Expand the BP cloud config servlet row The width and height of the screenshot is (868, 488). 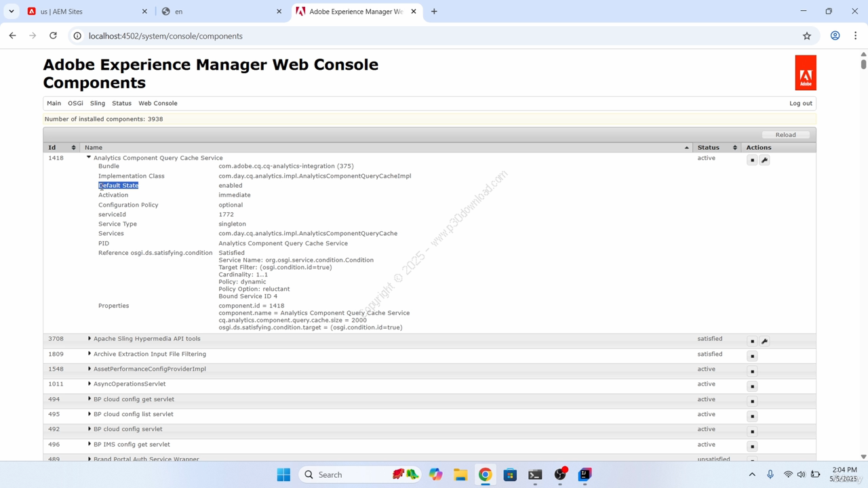point(89,428)
